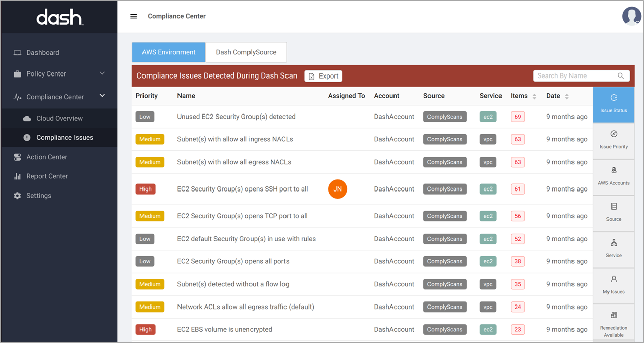Click the Compliance Issues alert icon
The height and width of the screenshot is (343, 644).
click(x=27, y=138)
